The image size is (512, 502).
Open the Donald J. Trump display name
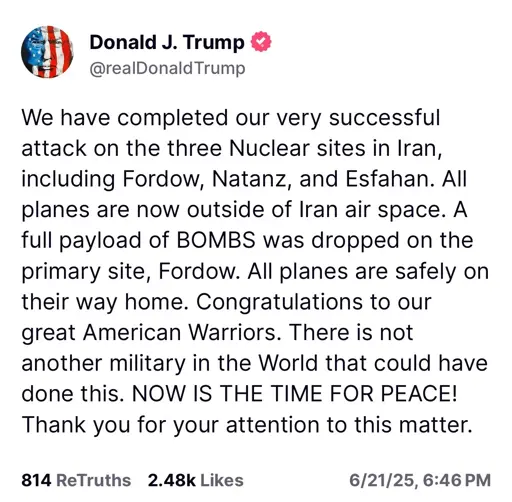tap(167, 42)
